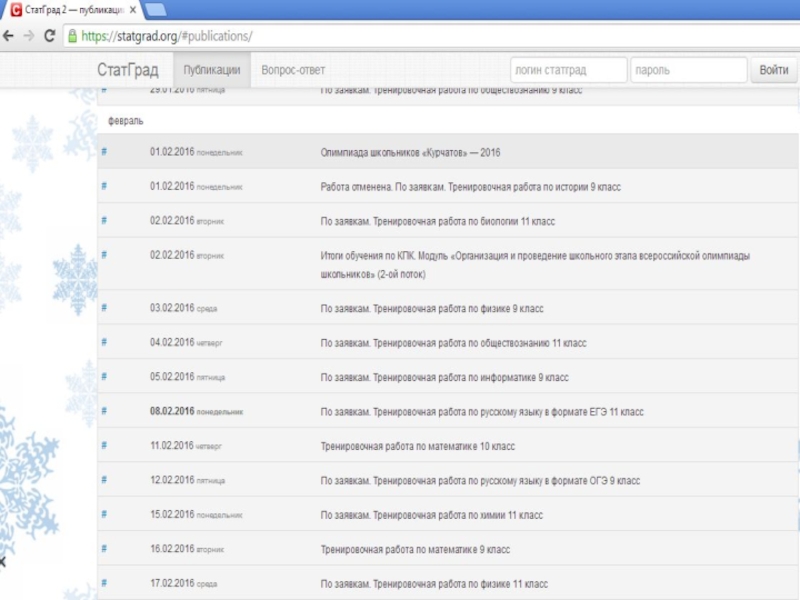
Task: Click the green padlock in address bar
Action: point(72,36)
